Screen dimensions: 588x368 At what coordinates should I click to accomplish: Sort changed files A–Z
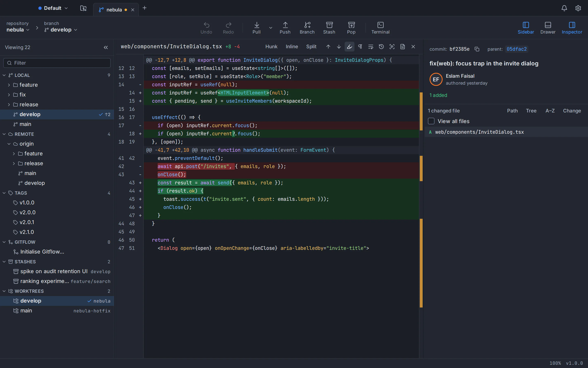[550, 111]
